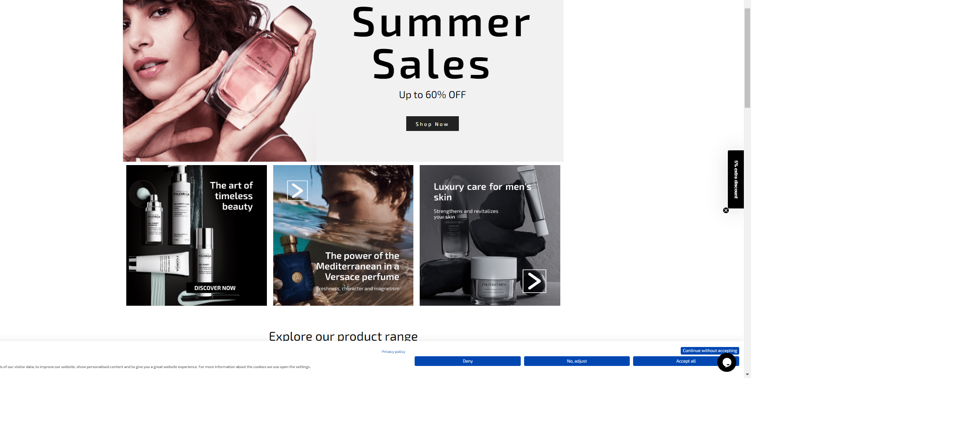Click arrow icon on Versace perfume banner
This screenshot has width=980, height=427.
(x=297, y=191)
